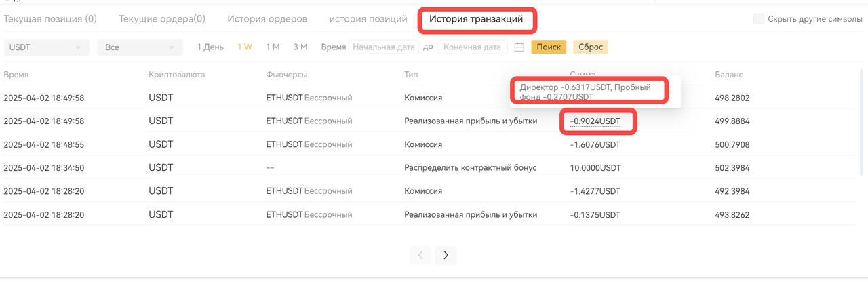The image size is (868, 282).
Task: Open the История ордеров tab
Action: tap(267, 19)
